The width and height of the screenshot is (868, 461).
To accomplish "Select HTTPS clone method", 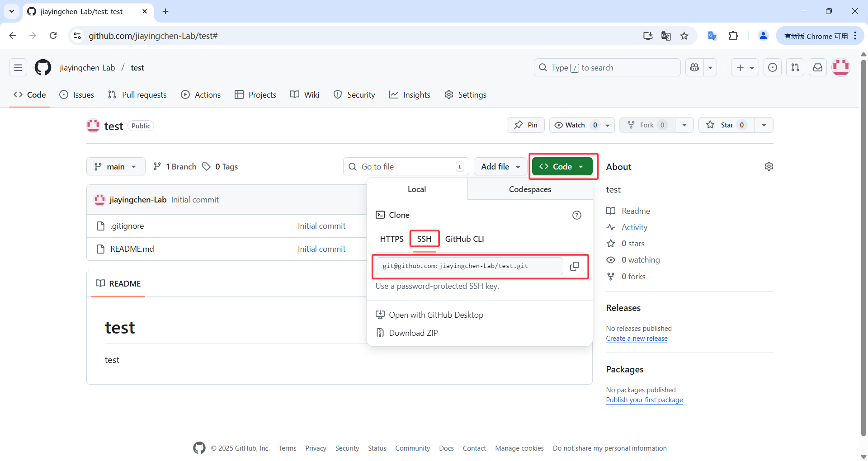I will coord(392,239).
